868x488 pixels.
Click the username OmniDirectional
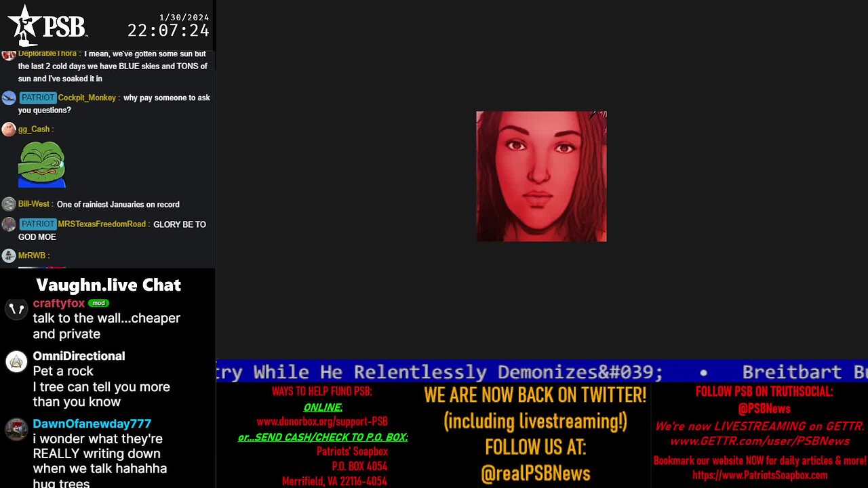coord(79,356)
